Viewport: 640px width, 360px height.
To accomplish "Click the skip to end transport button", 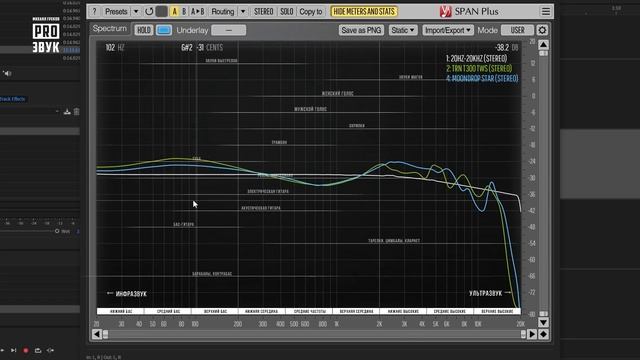I will 13,350.
